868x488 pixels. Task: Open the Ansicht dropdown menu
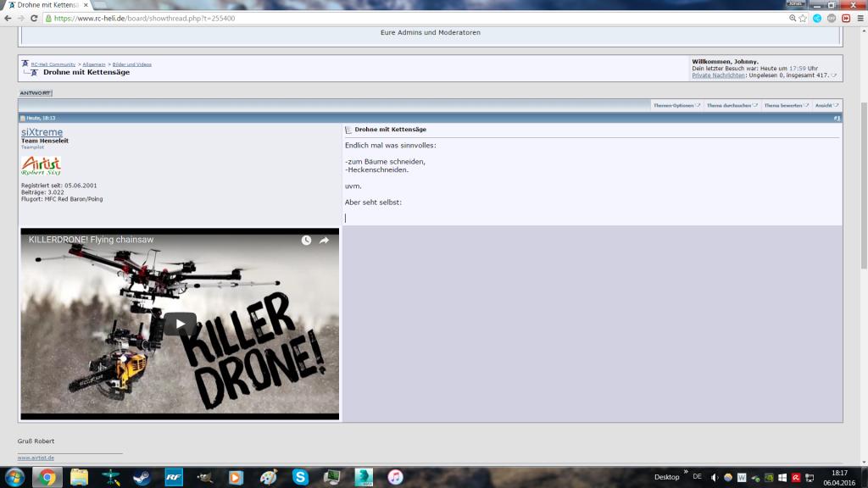click(x=826, y=105)
